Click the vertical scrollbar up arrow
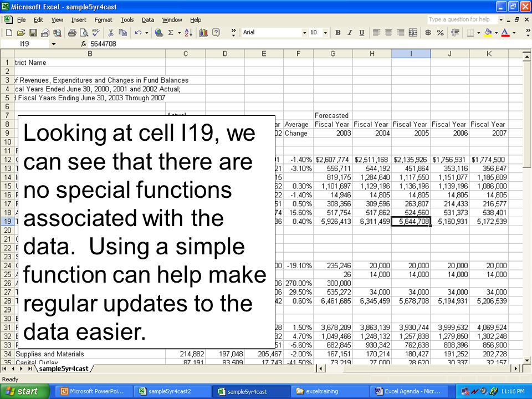 pyautogui.click(x=526, y=56)
